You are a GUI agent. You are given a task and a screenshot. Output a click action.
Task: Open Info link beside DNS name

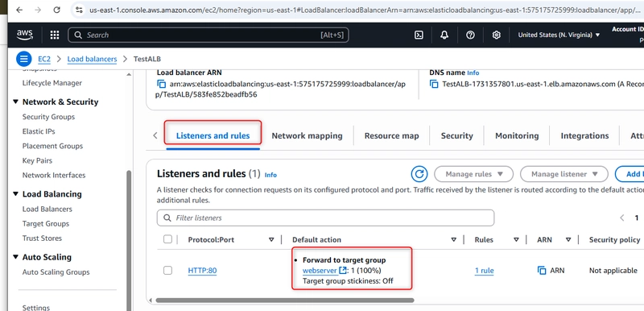[473, 73]
